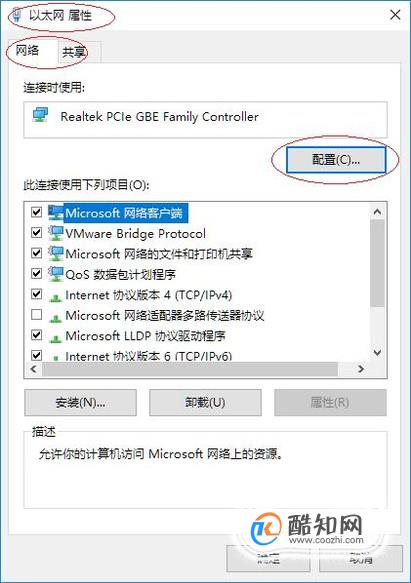Click the VMware Bridge Protocol icon

pos(55,233)
